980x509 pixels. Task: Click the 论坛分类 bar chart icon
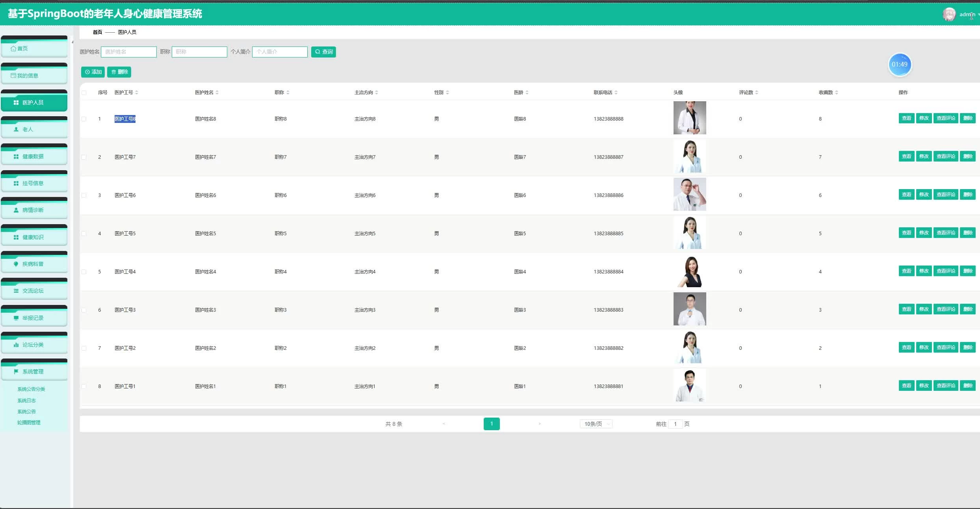pyautogui.click(x=16, y=345)
